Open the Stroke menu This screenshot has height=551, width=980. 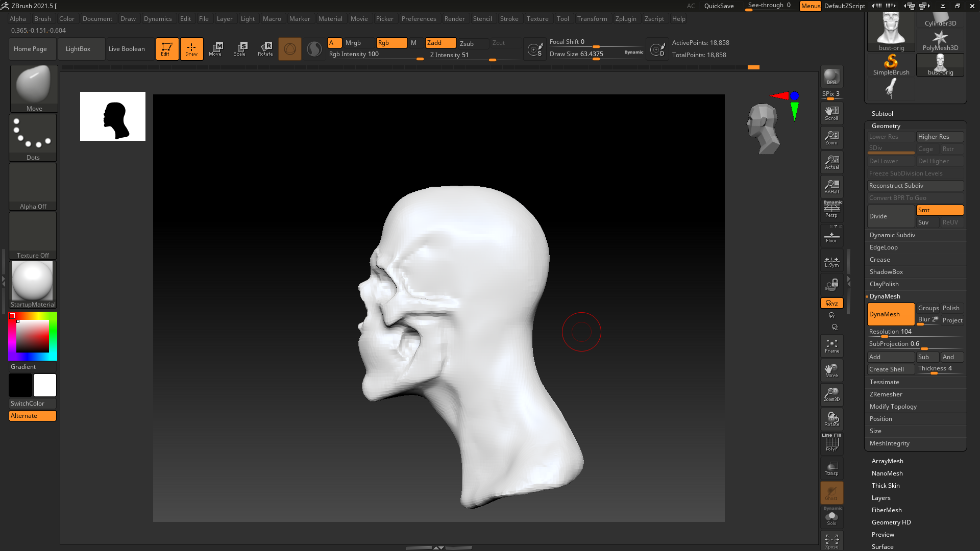click(x=508, y=19)
